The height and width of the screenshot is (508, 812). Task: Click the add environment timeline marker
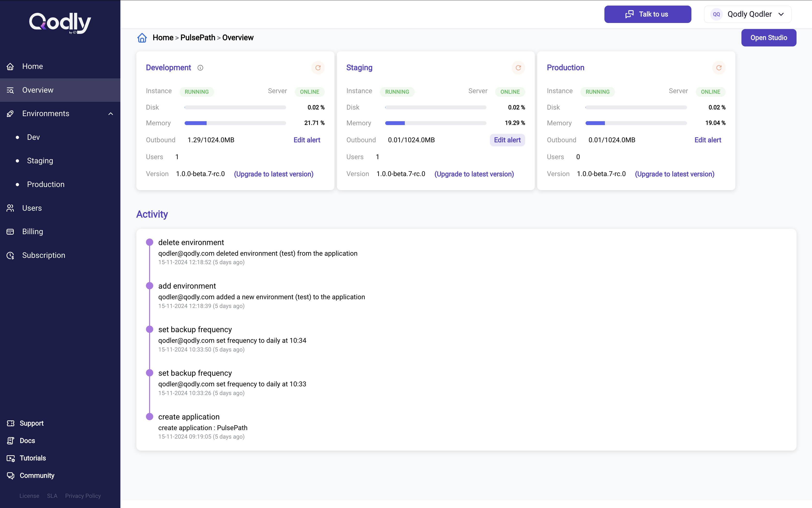(150, 286)
